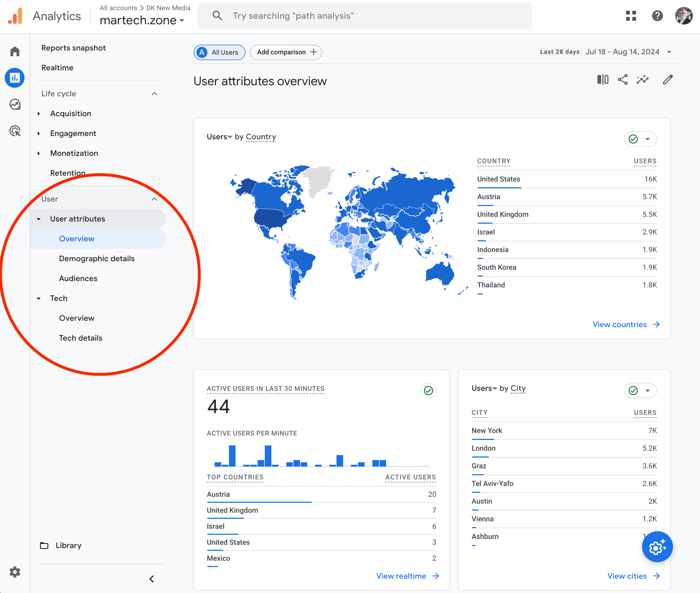Open report insights via the sparkline icon
This screenshot has width=700, height=593.
[x=642, y=80]
